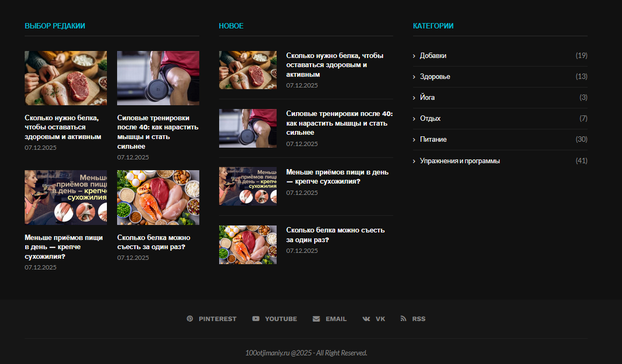Open editor's pick 'Силовые тренировки после 40' title
The height and width of the screenshot is (364, 622).
(x=157, y=132)
